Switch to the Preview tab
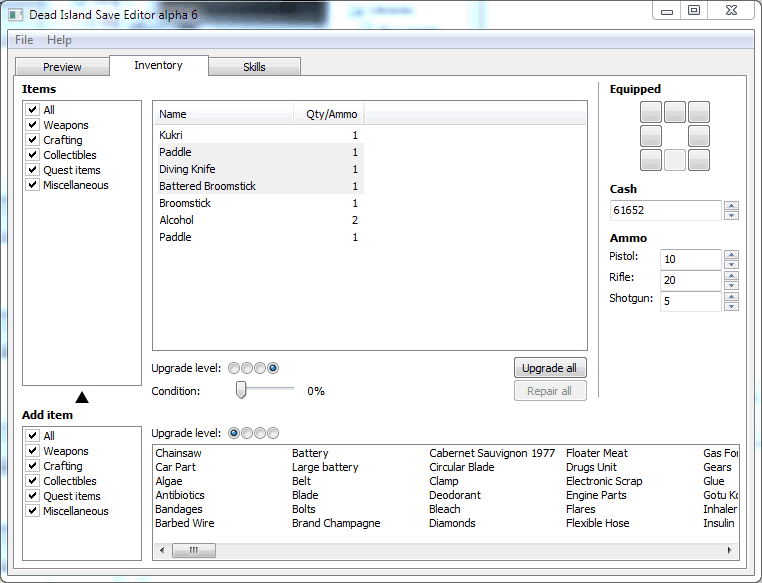Viewport: 762px width, 583px height. 62,67
